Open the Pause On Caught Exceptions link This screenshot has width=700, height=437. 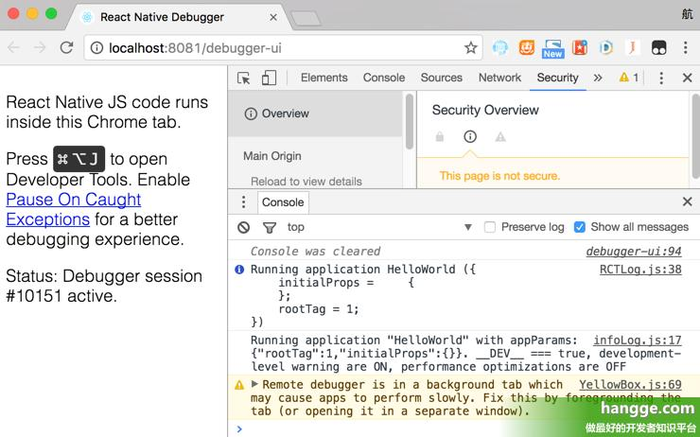pyautogui.click(x=73, y=209)
